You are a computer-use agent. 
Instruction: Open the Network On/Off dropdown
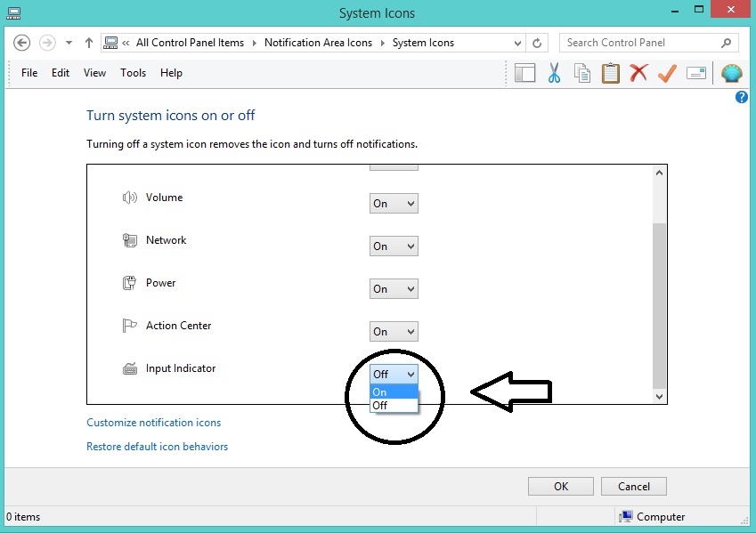point(394,246)
